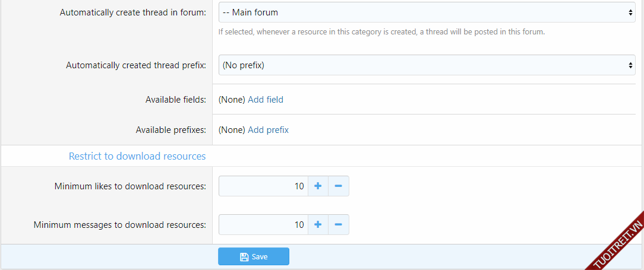Click the Add field link
Viewport: 644px width, 270px height.
pyautogui.click(x=266, y=100)
